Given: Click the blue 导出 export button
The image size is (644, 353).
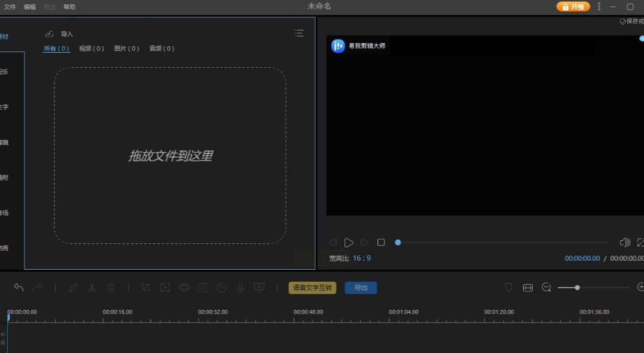Looking at the screenshot, I should click(361, 288).
